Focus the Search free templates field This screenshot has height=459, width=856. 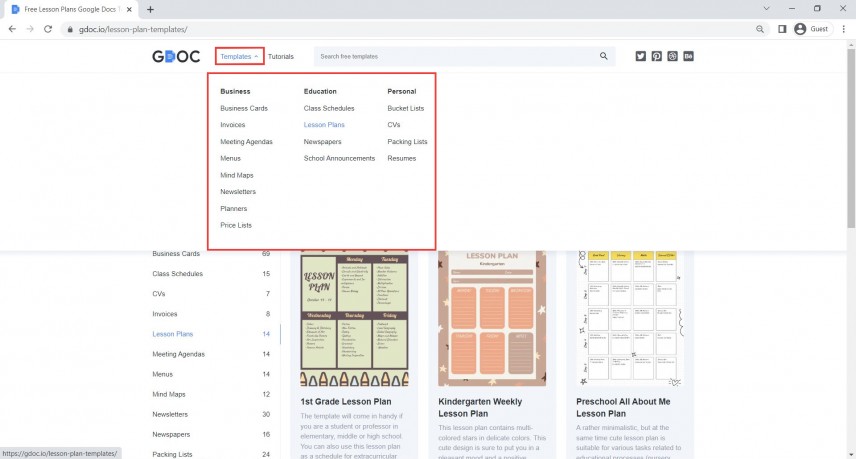point(464,56)
